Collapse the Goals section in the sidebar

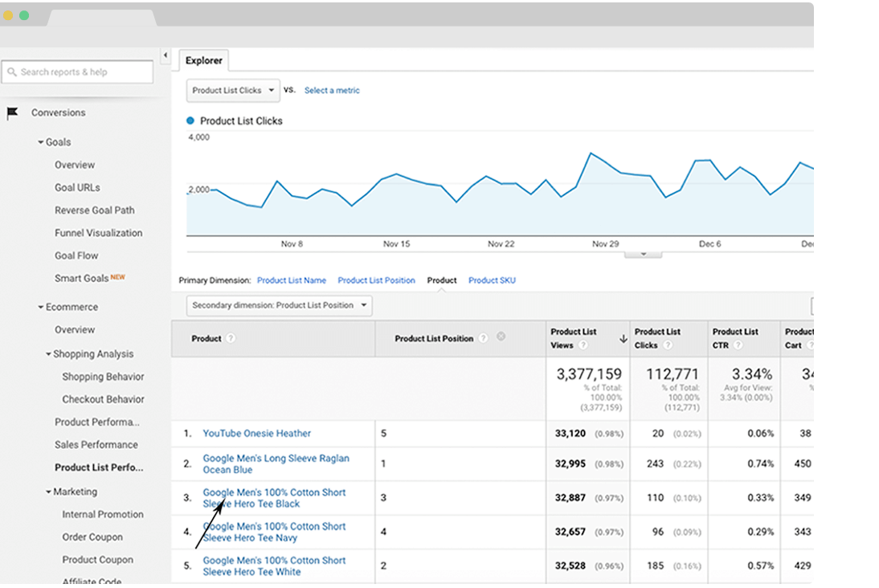[41, 142]
